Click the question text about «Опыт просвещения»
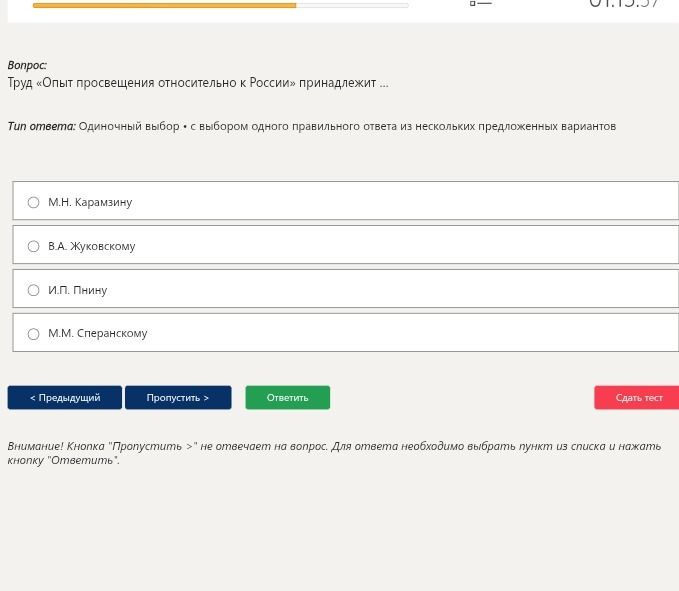 pos(198,83)
